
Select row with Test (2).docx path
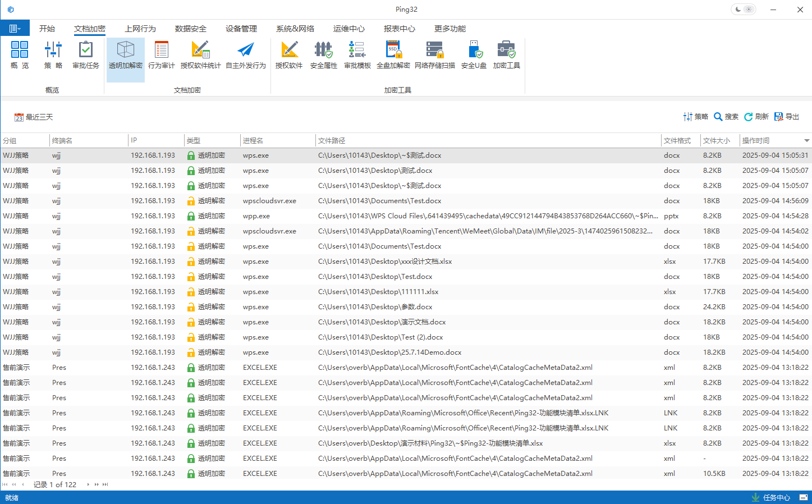pos(406,337)
